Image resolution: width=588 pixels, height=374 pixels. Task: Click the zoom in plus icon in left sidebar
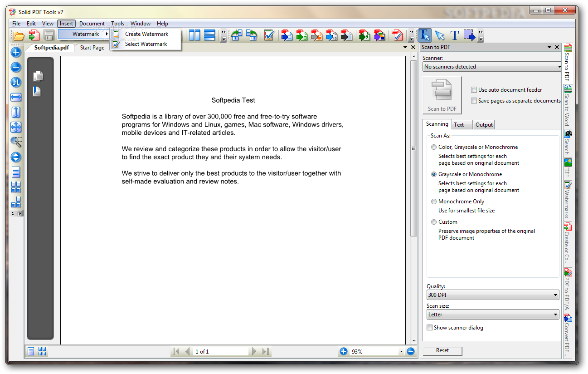16,52
